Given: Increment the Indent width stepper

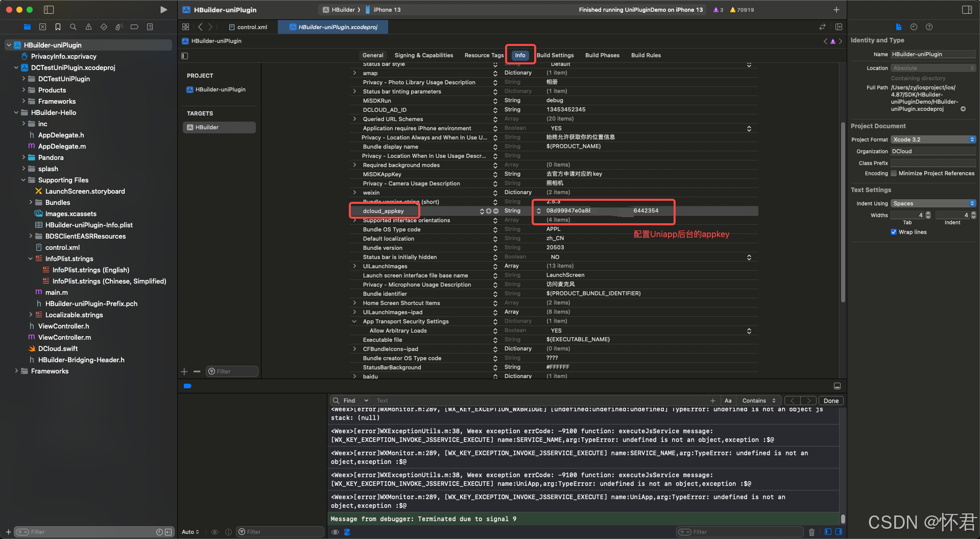Looking at the screenshot, I should (973, 213).
